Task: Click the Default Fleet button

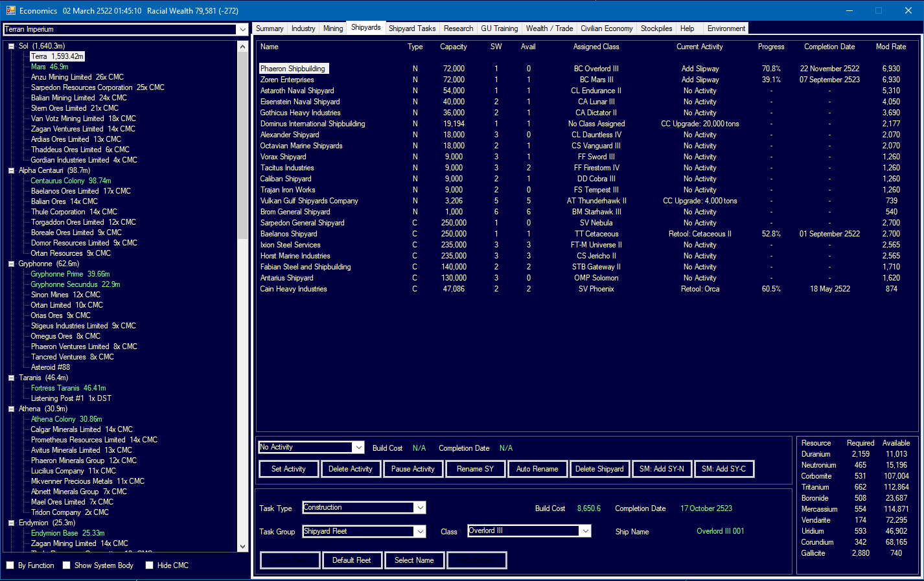Action: coord(352,560)
